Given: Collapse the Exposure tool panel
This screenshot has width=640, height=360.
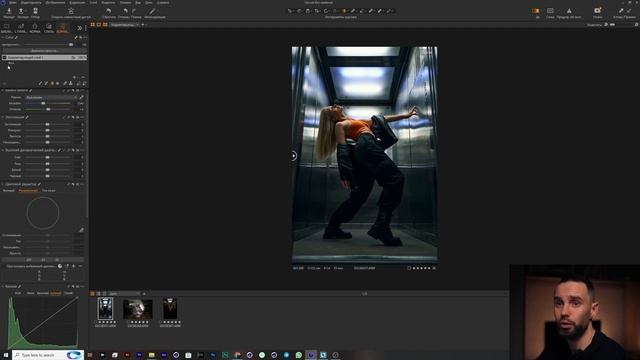Looking at the screenshot, I should coord(2,117).
